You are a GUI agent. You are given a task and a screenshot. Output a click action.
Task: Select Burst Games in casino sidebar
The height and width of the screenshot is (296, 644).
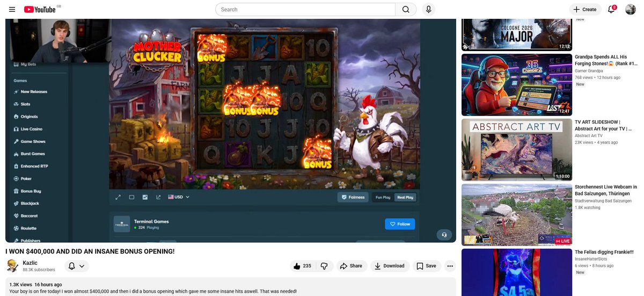[32, 154]
